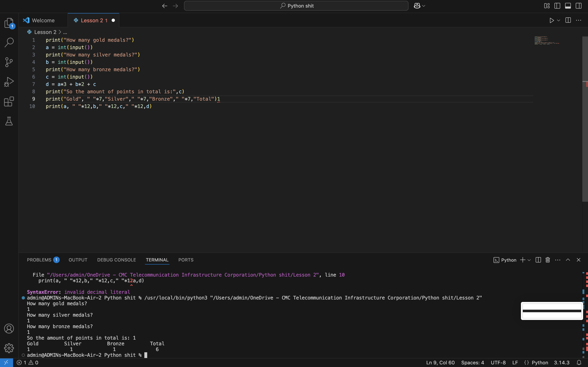Open the Search view icon
Image resolution: width=588 pixels, height=367 pixels.
coord(9,42)
